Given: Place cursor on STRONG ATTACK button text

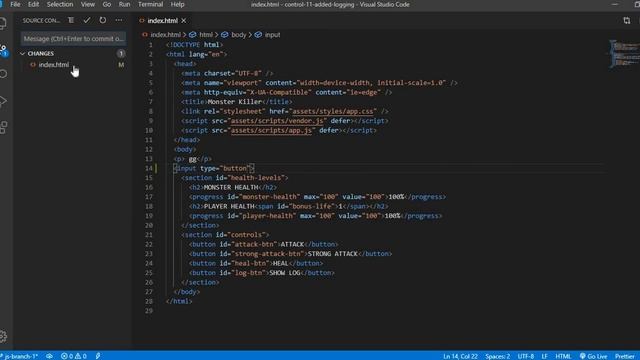Looking at the screenshot, I should (333, 254).
